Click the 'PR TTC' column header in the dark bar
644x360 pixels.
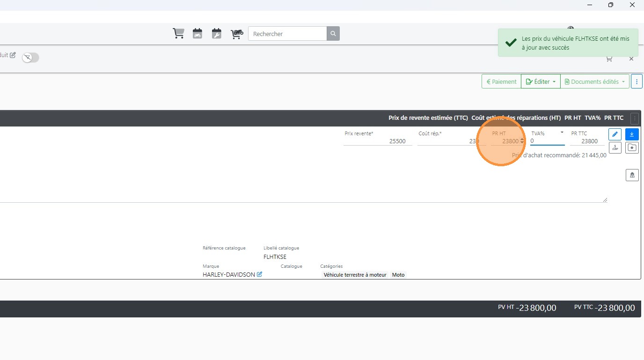pos(614,118)
